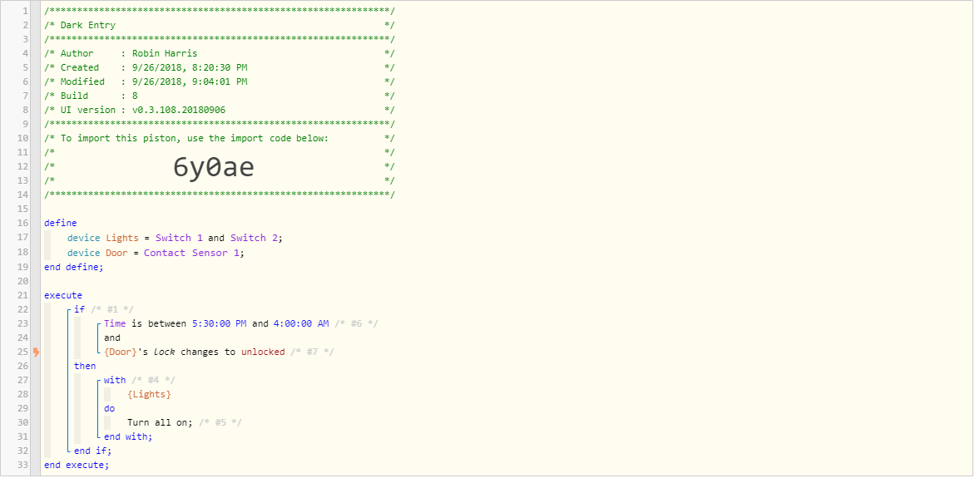Click line number 33 in the gutter
980x483 pixels.
[x=24, y=465]
